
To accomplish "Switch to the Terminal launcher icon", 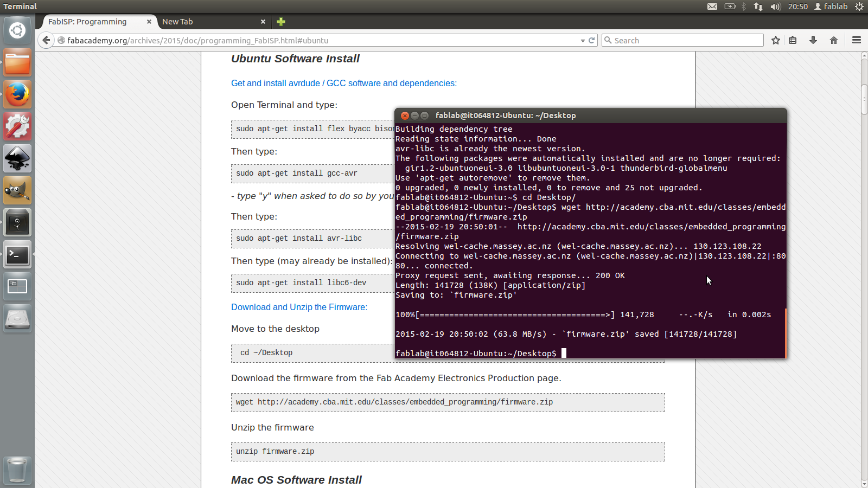I will tap(17, 254).
